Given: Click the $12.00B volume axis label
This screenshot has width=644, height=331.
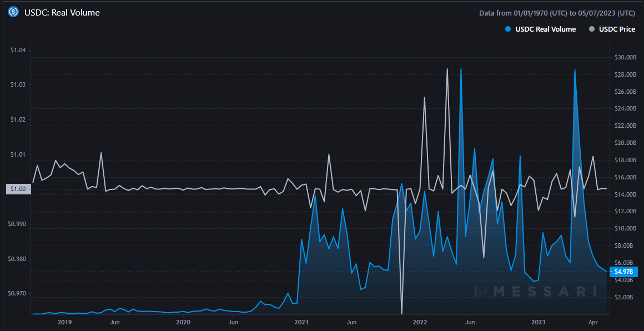Looking at the screenshot, I should [x=625, y=212].
